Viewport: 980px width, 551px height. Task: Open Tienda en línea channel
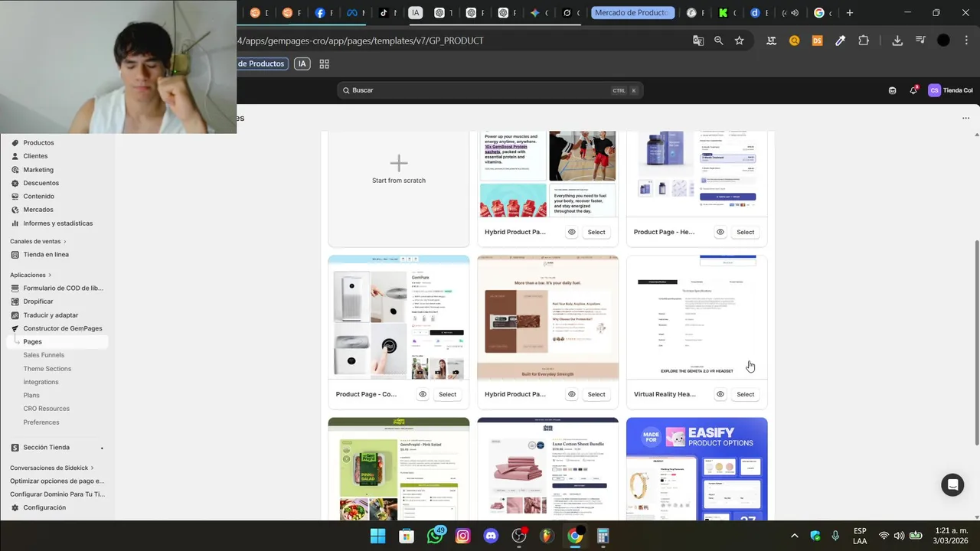tap(46, 255)
